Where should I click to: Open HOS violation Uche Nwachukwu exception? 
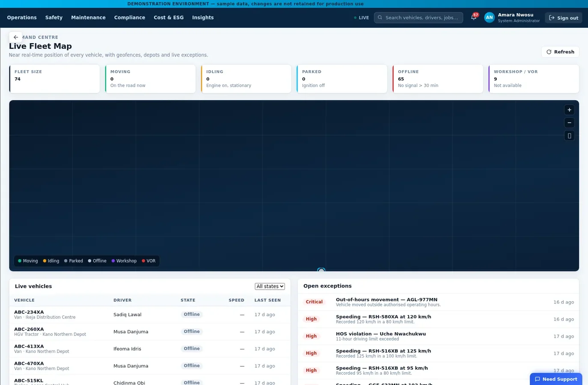438,336
